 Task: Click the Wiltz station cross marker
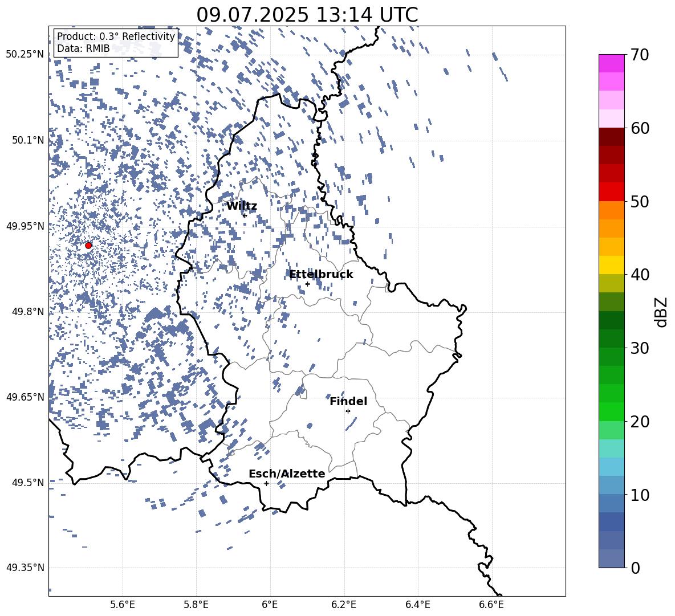click(x=245, y=215)
